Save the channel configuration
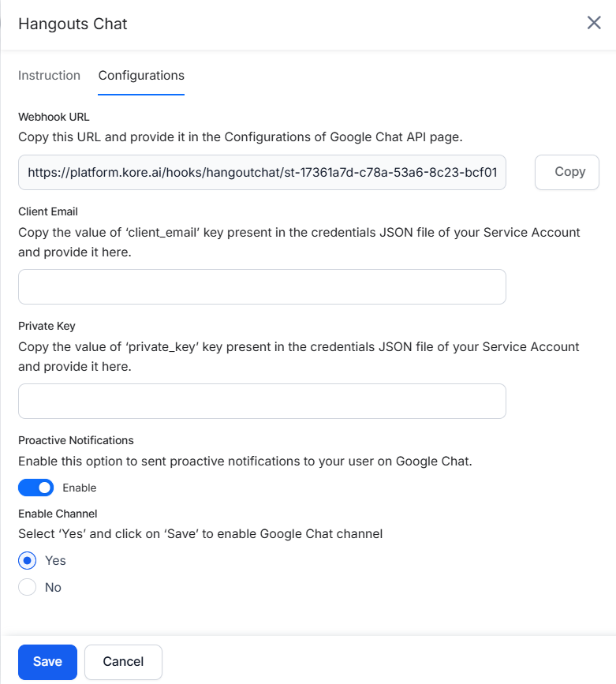This screenshot has height=684, width=616. tap(47, 662)
